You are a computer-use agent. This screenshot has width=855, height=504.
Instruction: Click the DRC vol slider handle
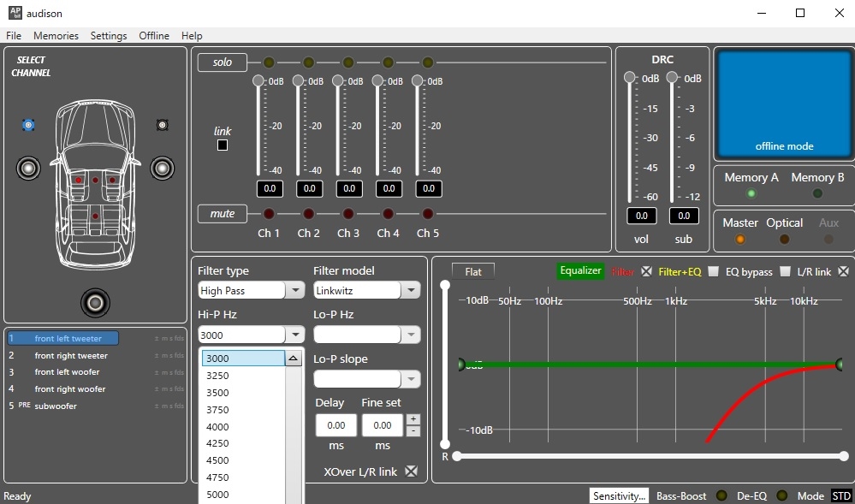(630, 78)
